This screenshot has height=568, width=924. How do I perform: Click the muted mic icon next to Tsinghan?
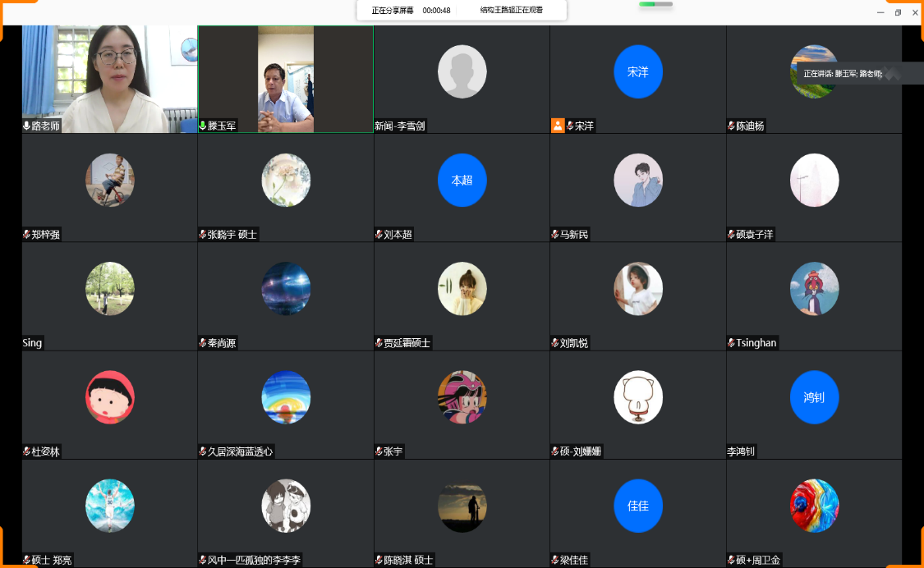coord(731,343)
